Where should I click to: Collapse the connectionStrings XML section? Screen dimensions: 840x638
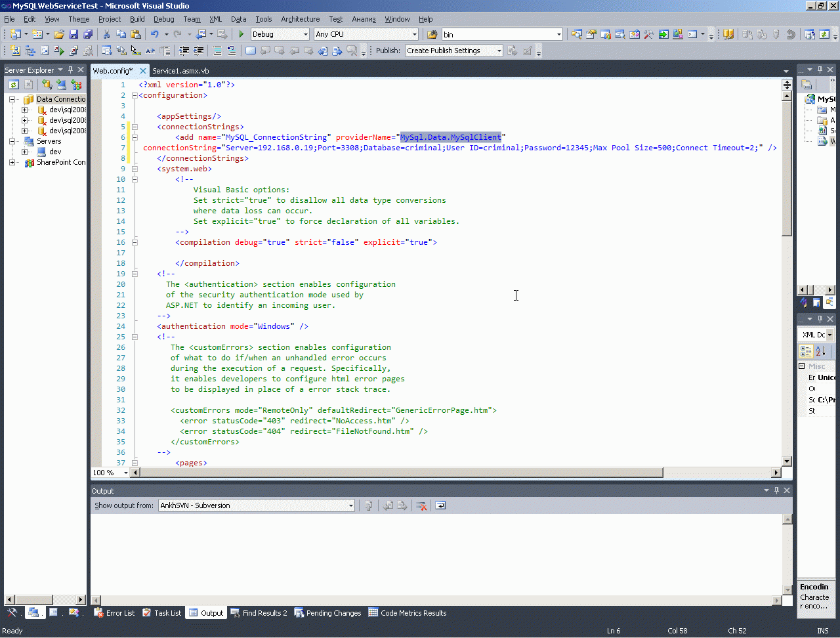(135, 127)
